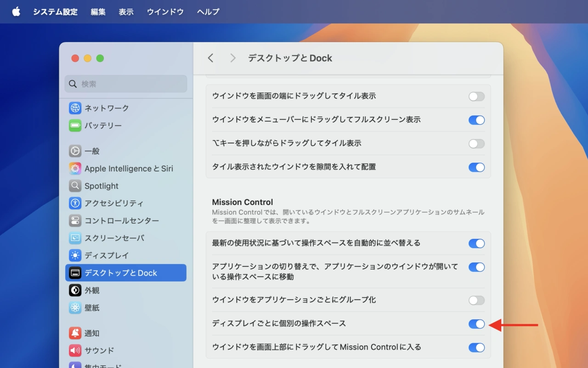Screen dimensions: 588x368
Task: Disable ディスプレイごとに個別の操作スペース toggle
Action: [x=476, y=324]
